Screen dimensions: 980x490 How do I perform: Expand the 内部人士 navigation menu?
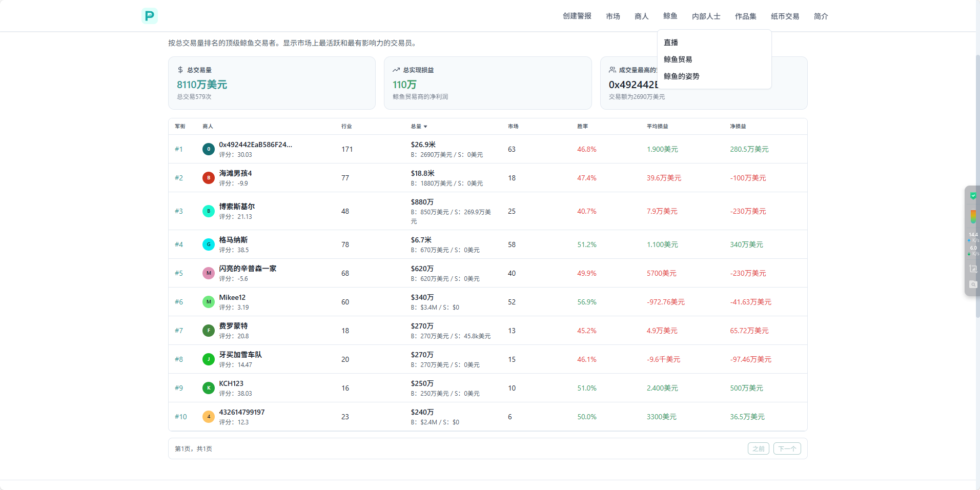click(x=706, y=16)
